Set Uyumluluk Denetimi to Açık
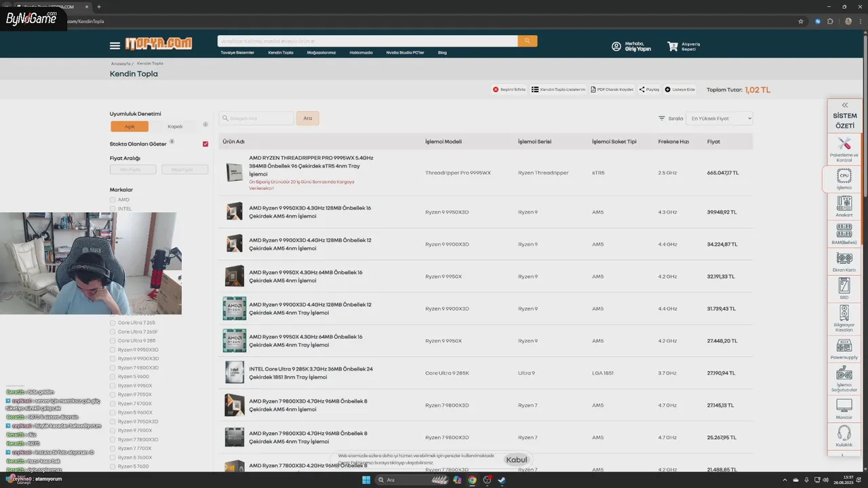868x488 pixels. pyautogui.click(x=130, y=126)
